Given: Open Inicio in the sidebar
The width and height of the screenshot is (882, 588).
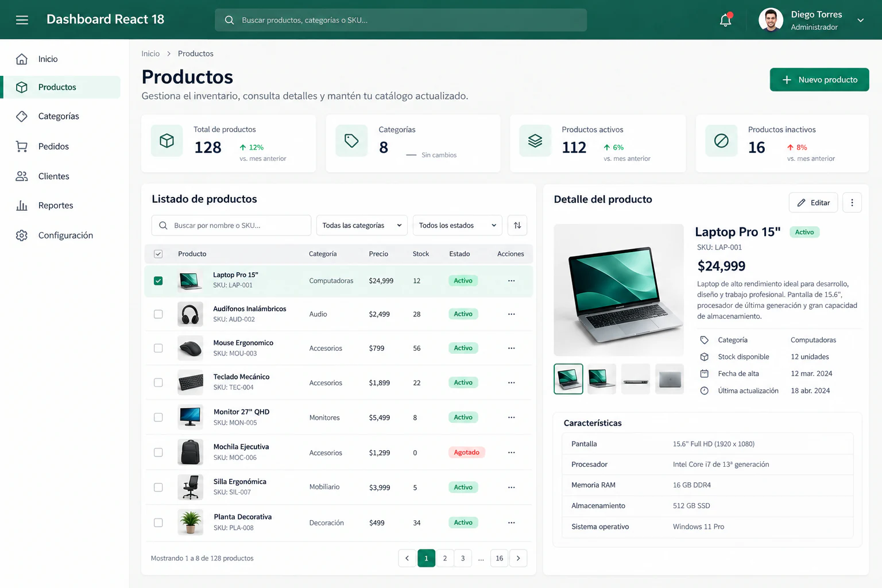Looking at the screenshot, I should click(x=61, y=59).
